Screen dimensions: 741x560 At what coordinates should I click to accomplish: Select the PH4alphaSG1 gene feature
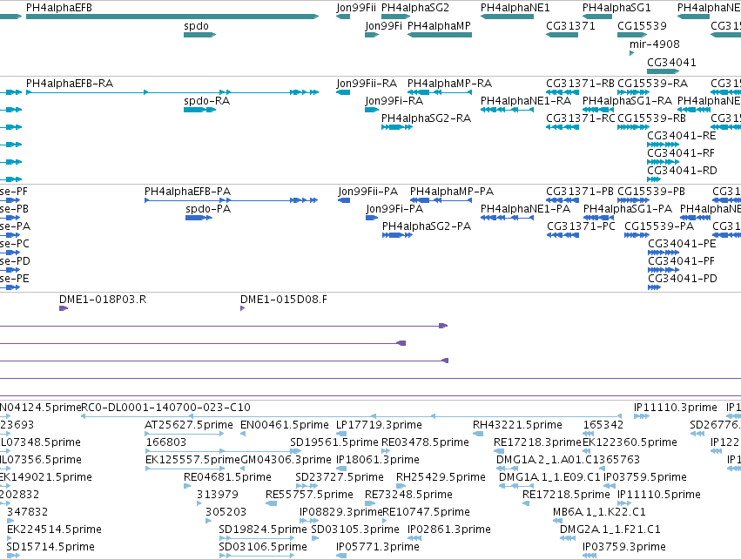click(x=597, y=17)
